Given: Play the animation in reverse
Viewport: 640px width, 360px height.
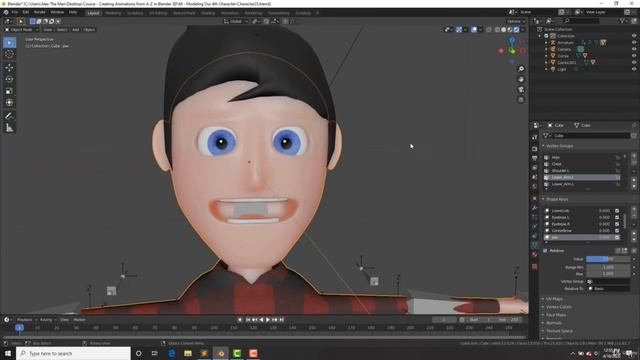Looking at the screenshot, I should (x=261, y=320).
